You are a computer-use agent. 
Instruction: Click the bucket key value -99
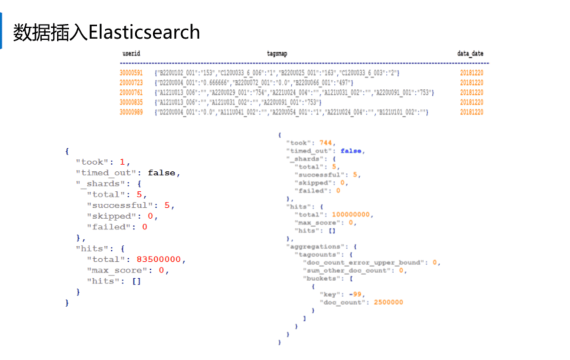click(355, 294)
